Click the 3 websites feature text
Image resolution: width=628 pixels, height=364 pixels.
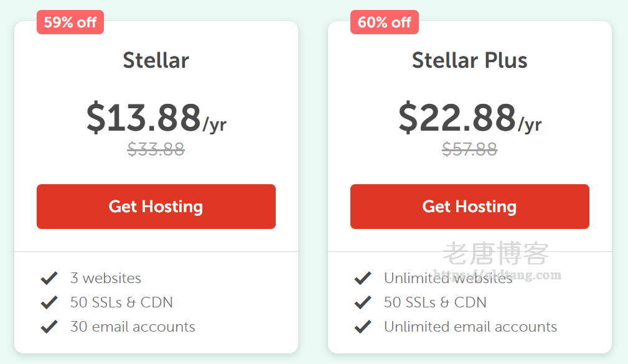106,278
